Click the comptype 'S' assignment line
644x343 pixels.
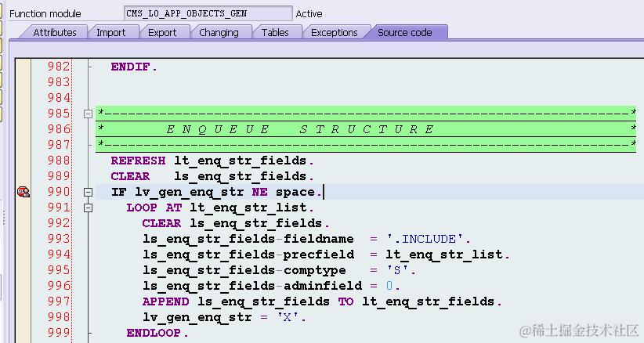point(279,270)
